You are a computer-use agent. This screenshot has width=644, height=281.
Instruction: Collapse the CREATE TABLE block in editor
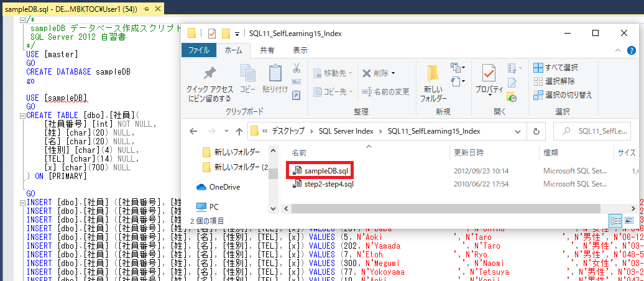(22, 116)
